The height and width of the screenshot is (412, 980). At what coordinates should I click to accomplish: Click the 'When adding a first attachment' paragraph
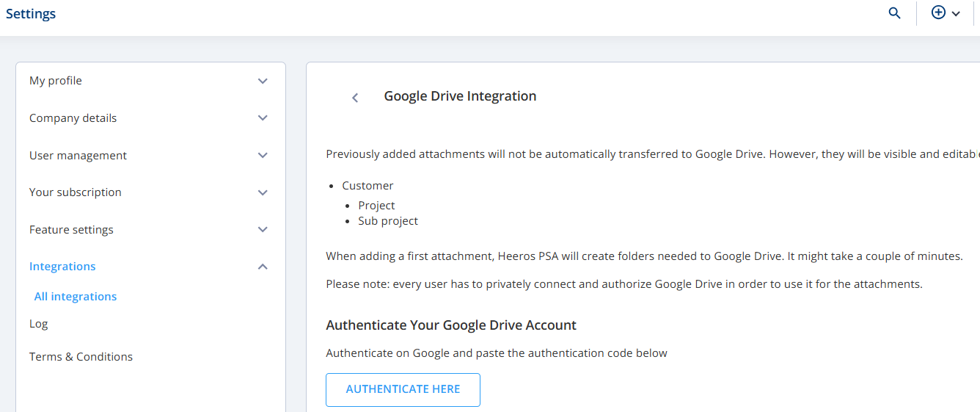click(644, 256)
